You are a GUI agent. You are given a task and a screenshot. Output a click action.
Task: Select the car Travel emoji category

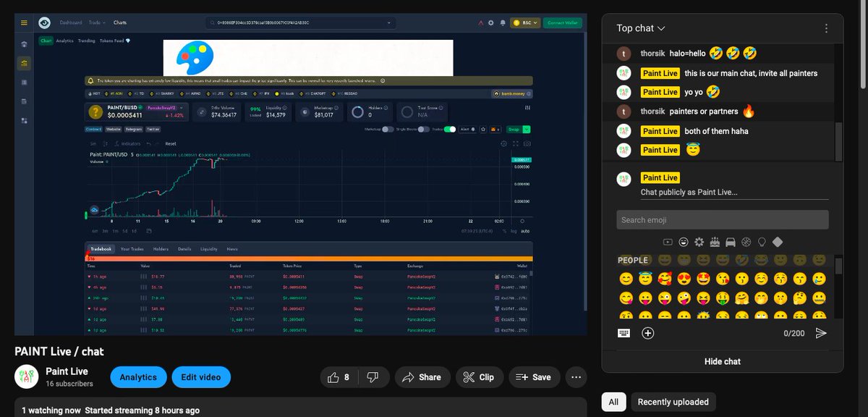[731, 242]
